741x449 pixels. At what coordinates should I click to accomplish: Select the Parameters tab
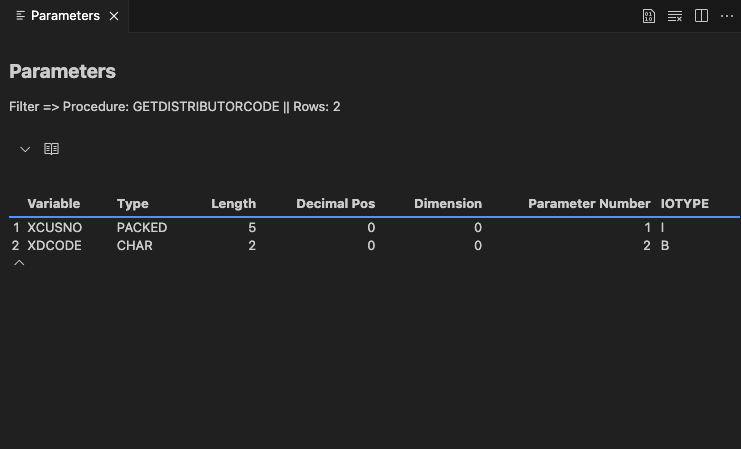pos(65,16)
